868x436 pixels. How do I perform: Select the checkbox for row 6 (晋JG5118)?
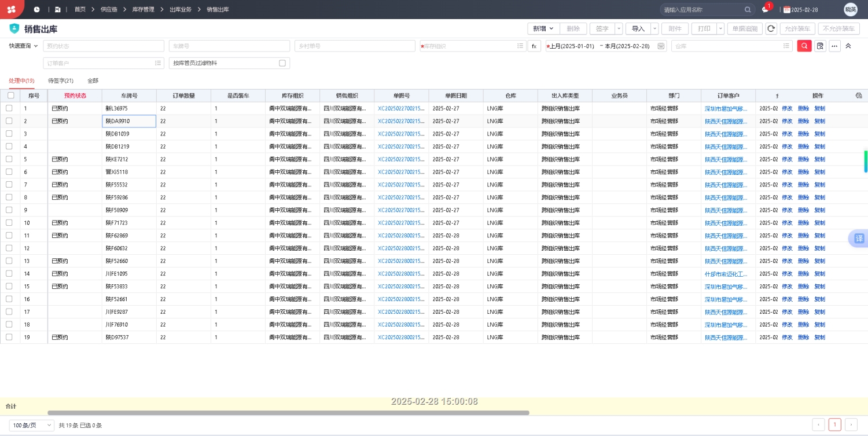(9, 172)
